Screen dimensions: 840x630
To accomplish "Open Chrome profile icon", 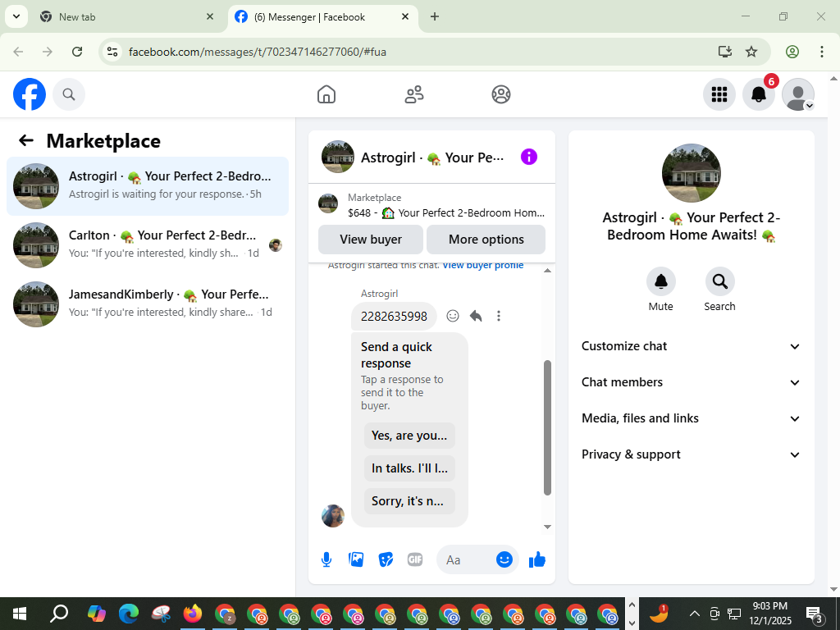I will (x=792, y=52).
